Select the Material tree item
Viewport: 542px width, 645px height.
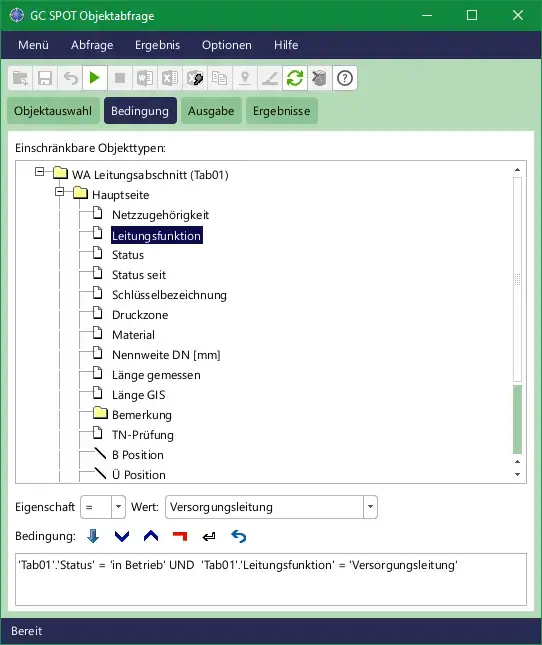[x=133, y=335]
